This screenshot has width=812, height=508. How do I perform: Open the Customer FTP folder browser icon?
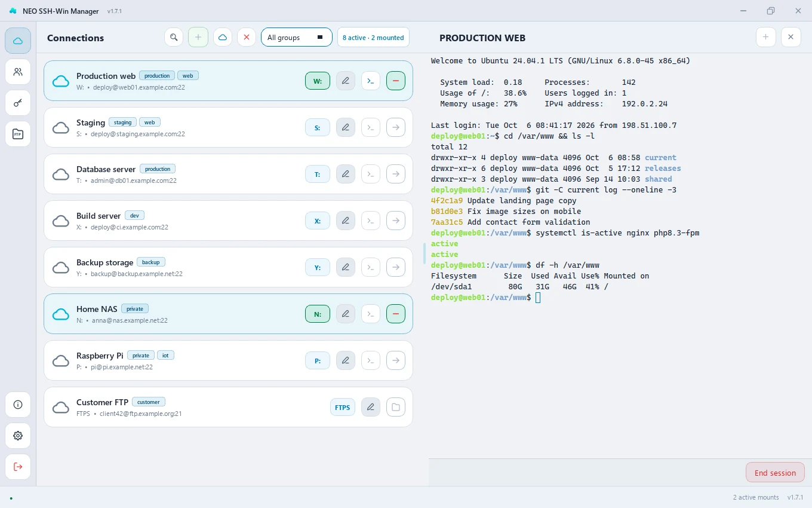click(396, 407)
